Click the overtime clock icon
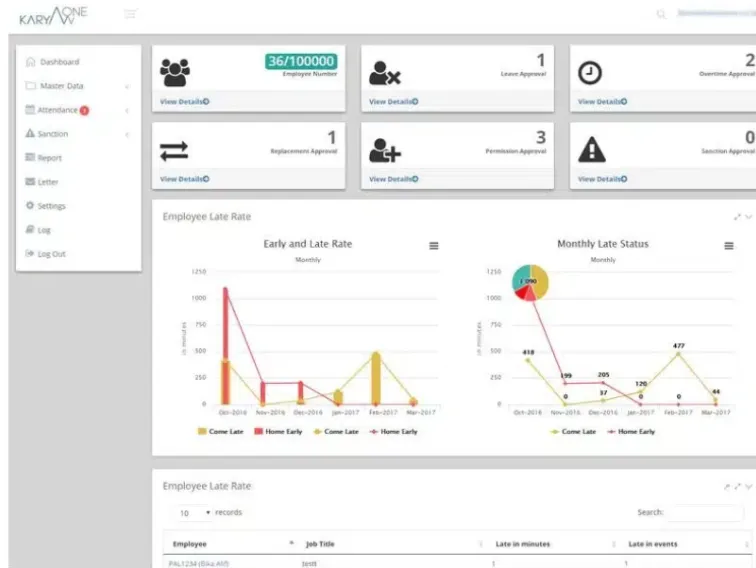756x568 pixels. (592, 72)
